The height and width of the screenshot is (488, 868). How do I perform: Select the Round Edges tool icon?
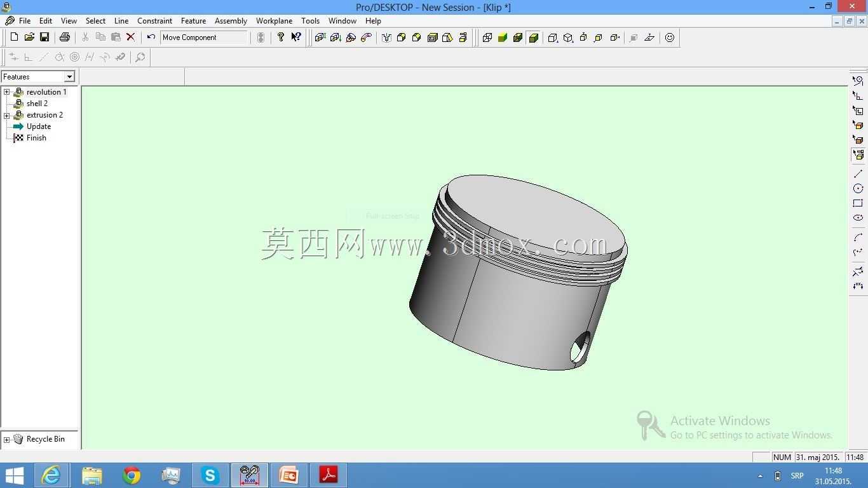pyautogui.click(x=402, y=37)
